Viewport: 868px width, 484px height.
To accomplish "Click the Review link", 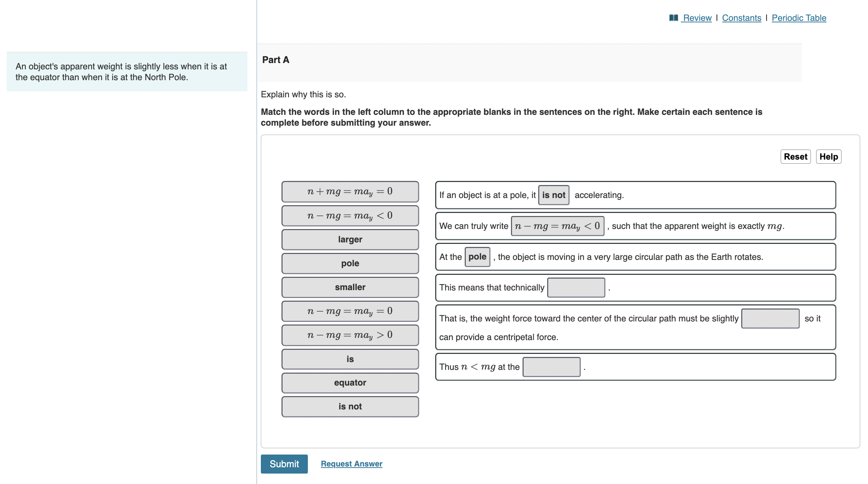I will tap(697, 18).
